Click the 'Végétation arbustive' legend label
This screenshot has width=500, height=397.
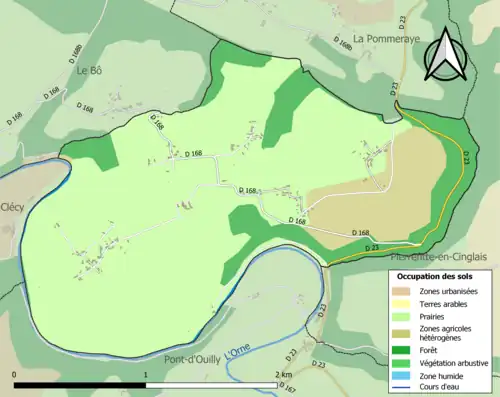pos(454,363)
